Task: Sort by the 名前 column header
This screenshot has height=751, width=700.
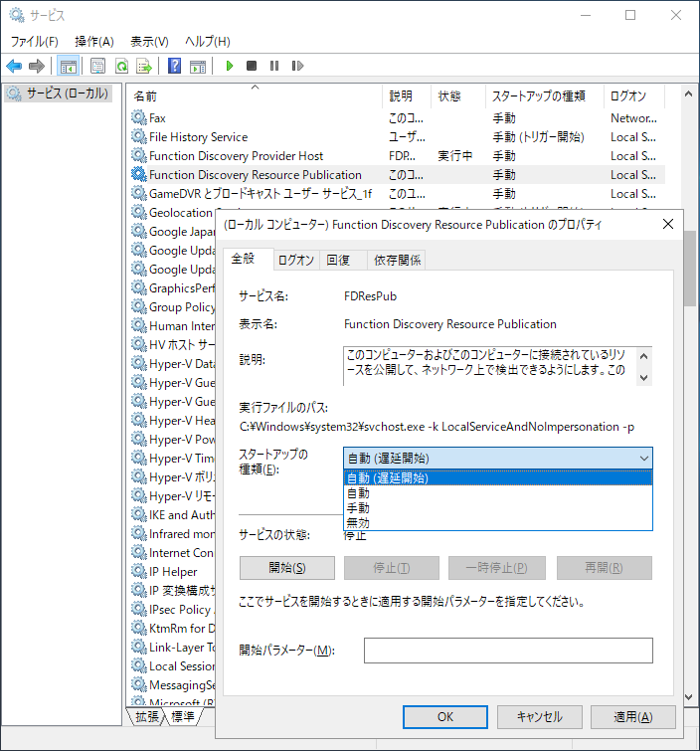Action: 256,95
